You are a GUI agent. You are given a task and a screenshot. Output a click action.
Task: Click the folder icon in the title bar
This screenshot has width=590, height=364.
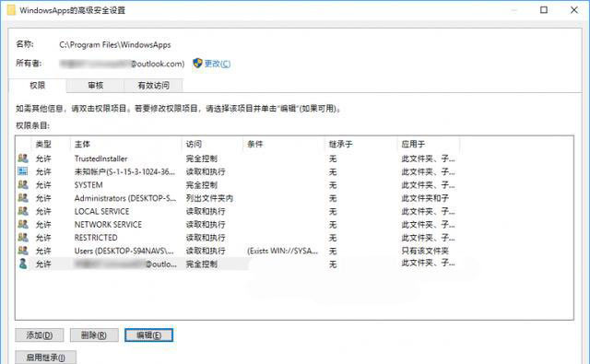[11, 10]
